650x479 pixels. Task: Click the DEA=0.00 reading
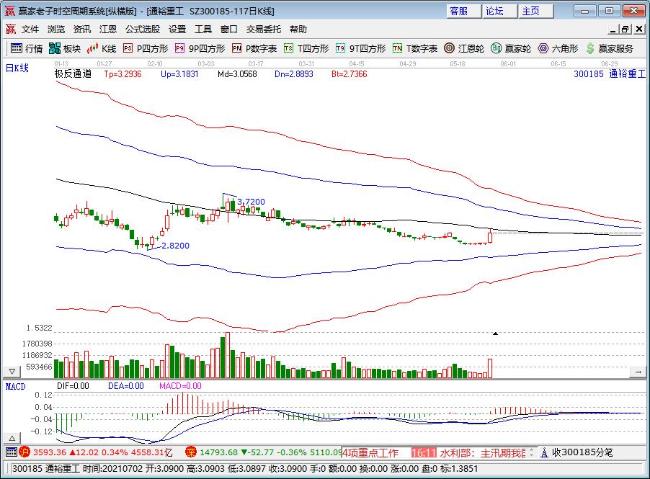click(x=126, y=386)
